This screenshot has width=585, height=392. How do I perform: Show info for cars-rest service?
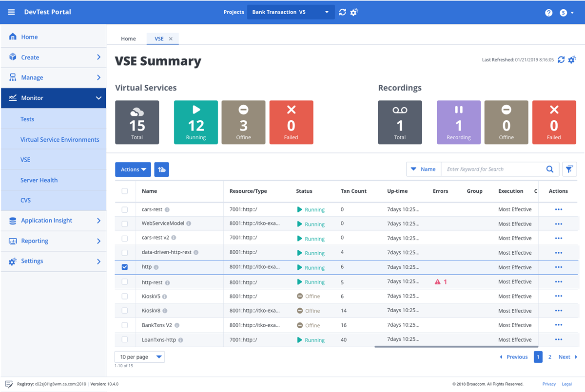click(167, 210)
